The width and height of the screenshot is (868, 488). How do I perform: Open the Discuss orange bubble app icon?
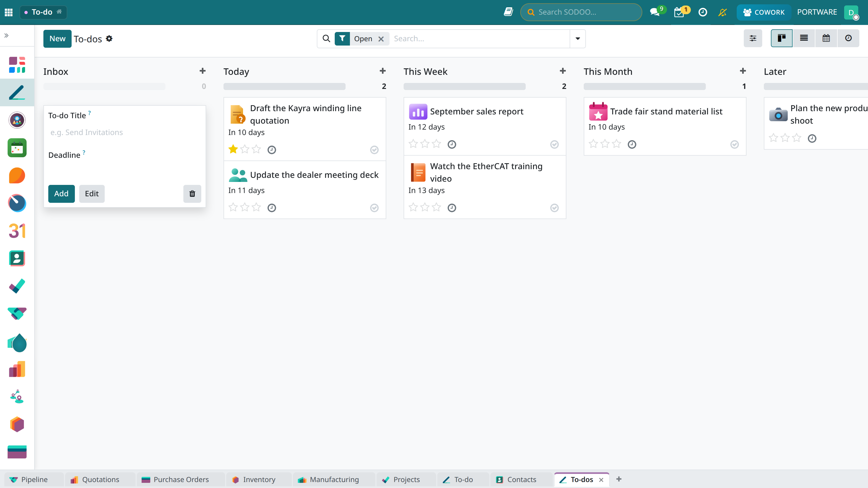17,175
